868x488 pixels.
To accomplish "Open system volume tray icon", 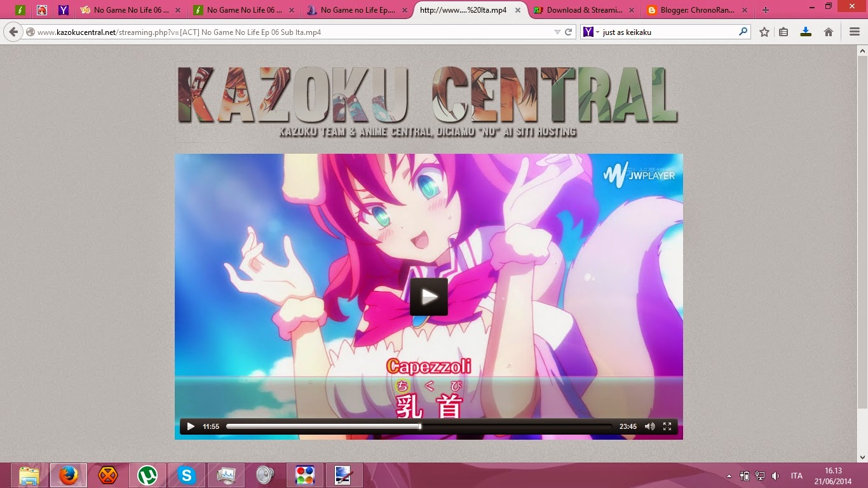I will [x=775, y=476].
